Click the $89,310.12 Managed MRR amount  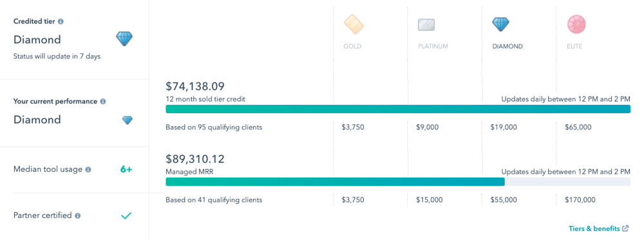[195, 159]
